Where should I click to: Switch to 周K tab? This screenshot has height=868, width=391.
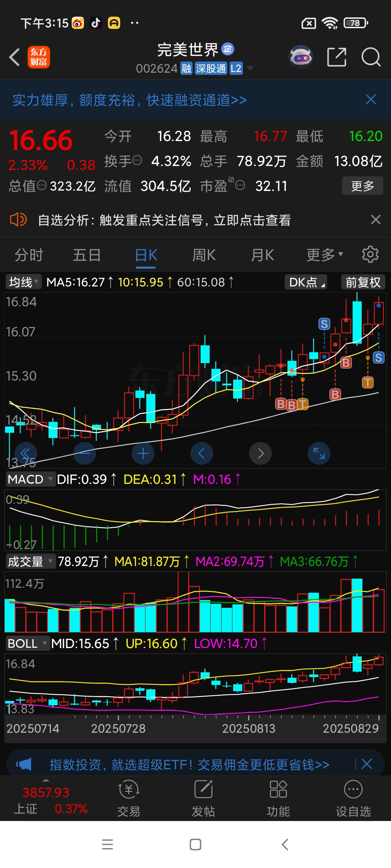pyautogui.click(x=204, y=255)
